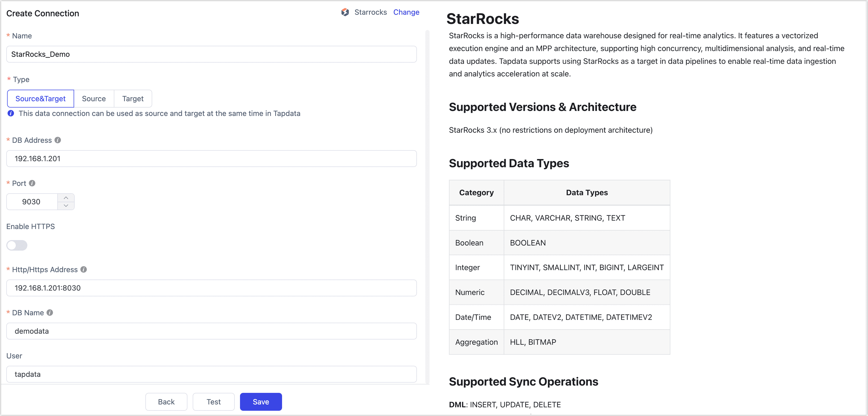Click the Numeric category cell

coord(477,292)
